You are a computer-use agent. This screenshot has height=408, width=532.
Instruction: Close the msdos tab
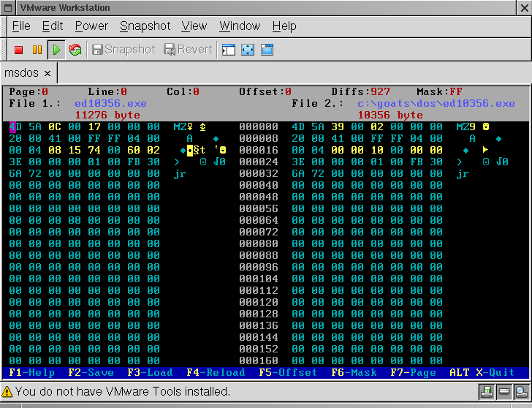47,73
